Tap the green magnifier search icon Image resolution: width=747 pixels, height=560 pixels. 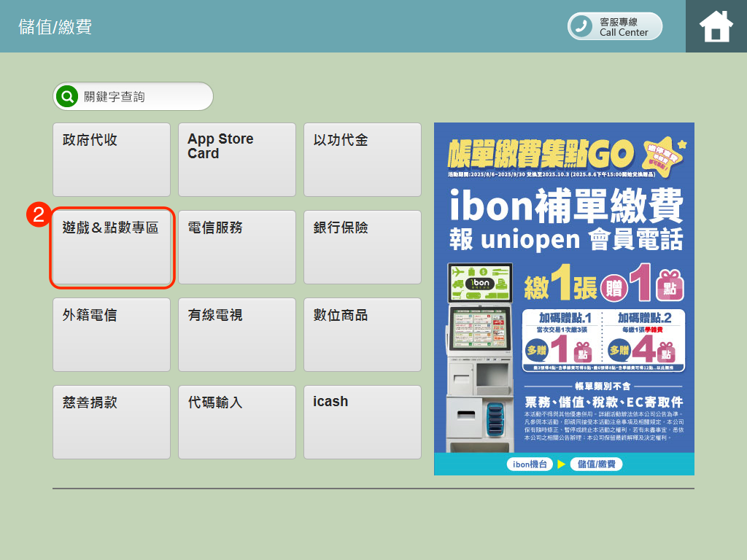[67, 97]
